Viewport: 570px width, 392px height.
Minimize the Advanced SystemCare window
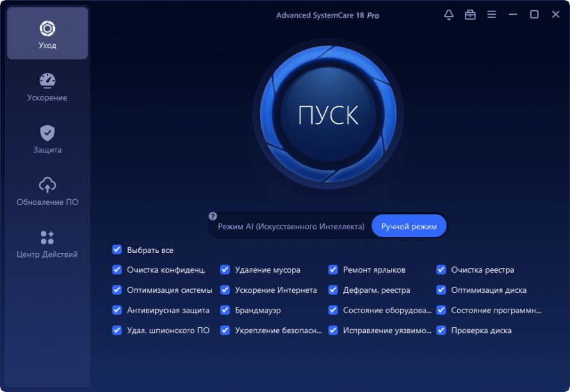point(513,15)
